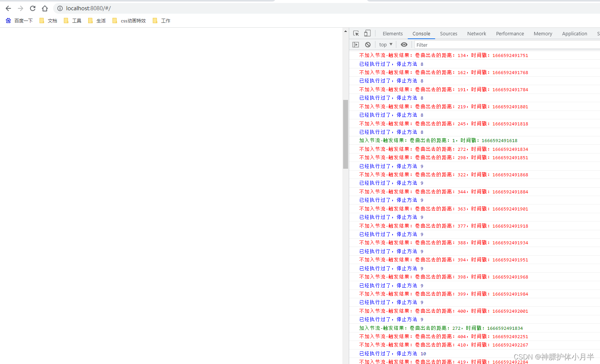Open the Application tab
600x364 pixels.
click(575, 34)
